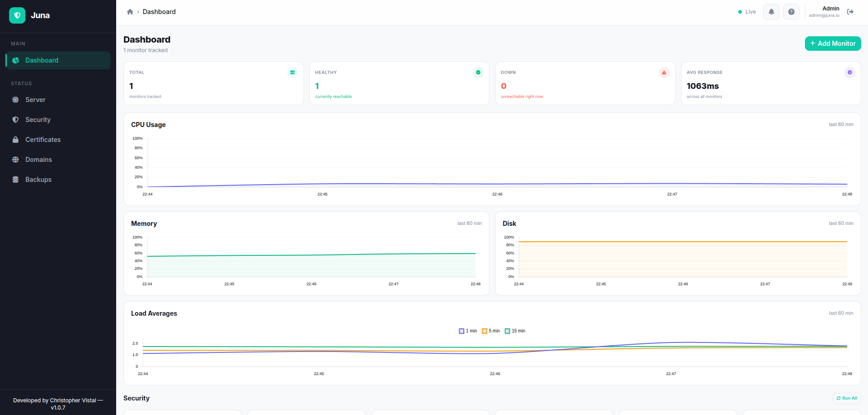Viewport: 868px width, 415px height.
Task: Open the Server status page
Action: [x=58, y=100]
